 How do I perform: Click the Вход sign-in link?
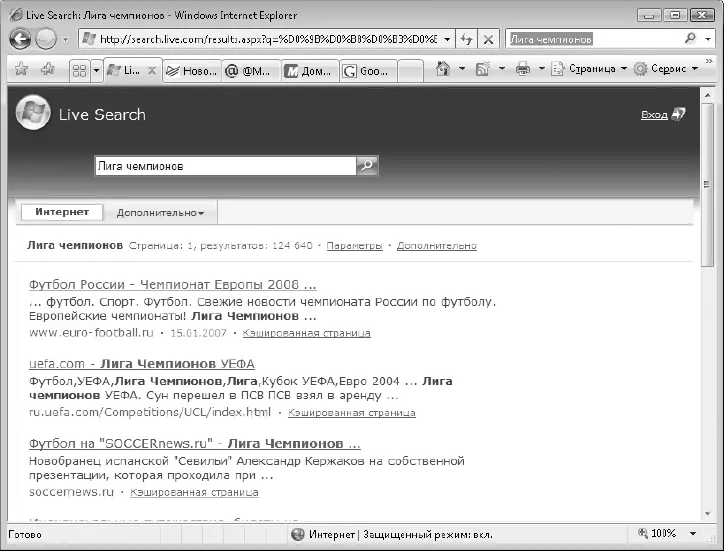655,115
